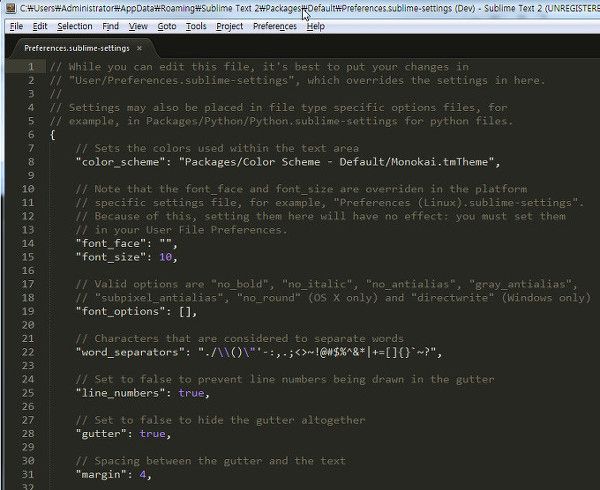The width and height of the screenshot is (600, 490).
Task: Click comment about Packages/Python/Python.sublime-settings
Action: tap(281, 121)
